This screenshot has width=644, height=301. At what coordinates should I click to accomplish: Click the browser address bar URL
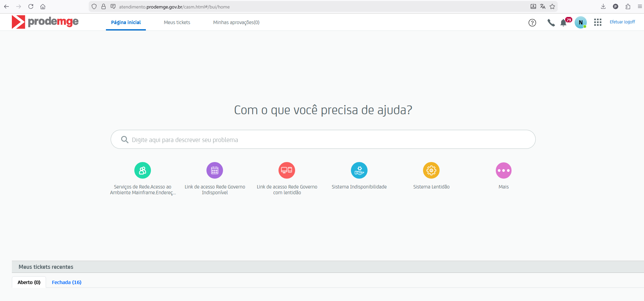tap(174, 7)
